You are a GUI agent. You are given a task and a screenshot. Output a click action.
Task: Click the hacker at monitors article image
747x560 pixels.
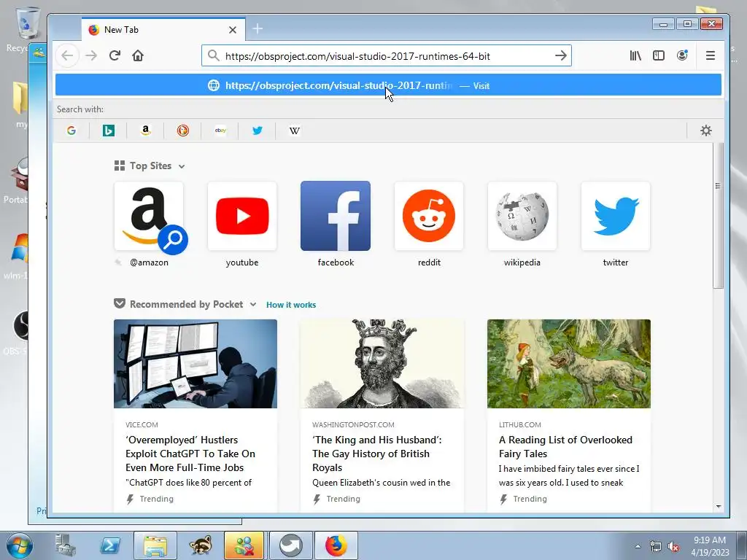(196, 363)
